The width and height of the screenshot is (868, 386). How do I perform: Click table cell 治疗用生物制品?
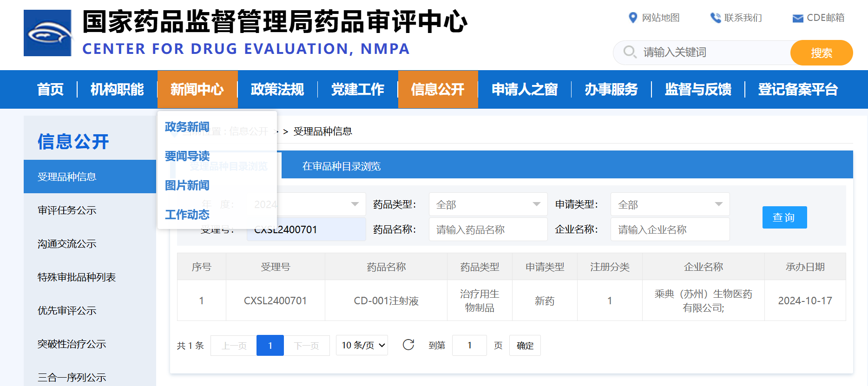tap(480, 301)
